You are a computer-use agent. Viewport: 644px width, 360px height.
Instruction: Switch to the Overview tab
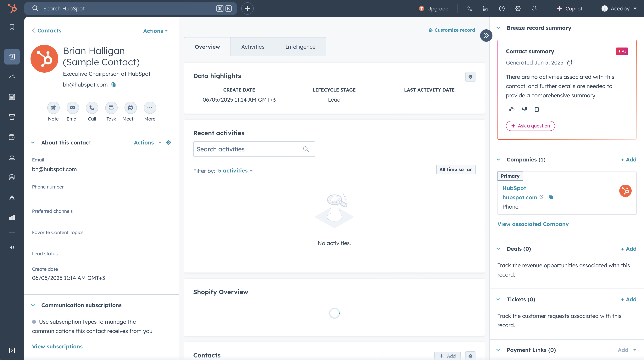point(207,47)
